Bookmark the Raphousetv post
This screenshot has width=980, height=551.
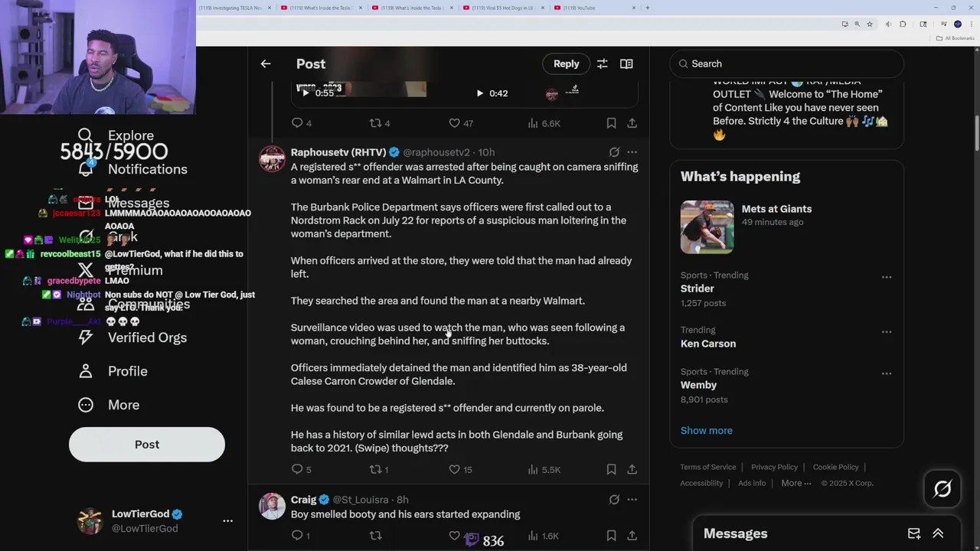tap(611, 470)
